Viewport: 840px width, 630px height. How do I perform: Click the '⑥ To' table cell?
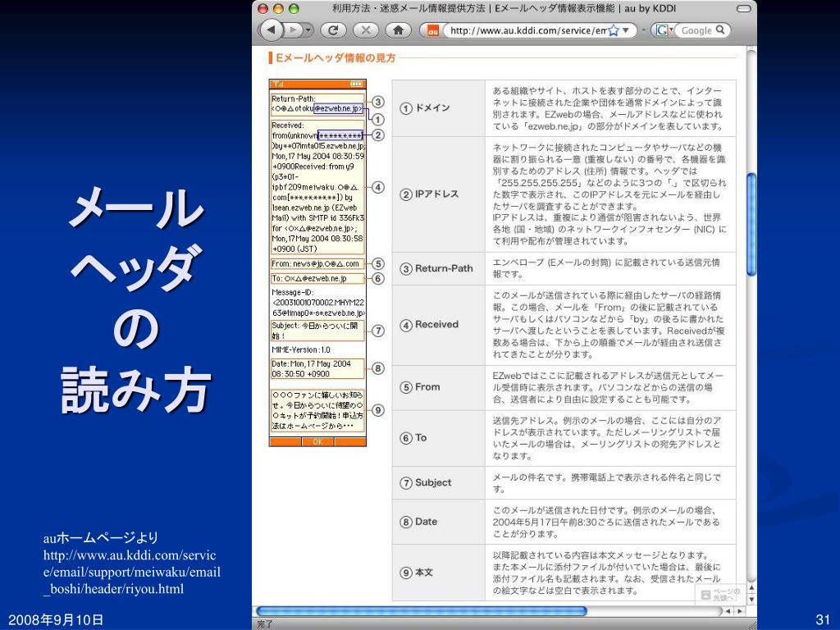(x=439, y=438)
